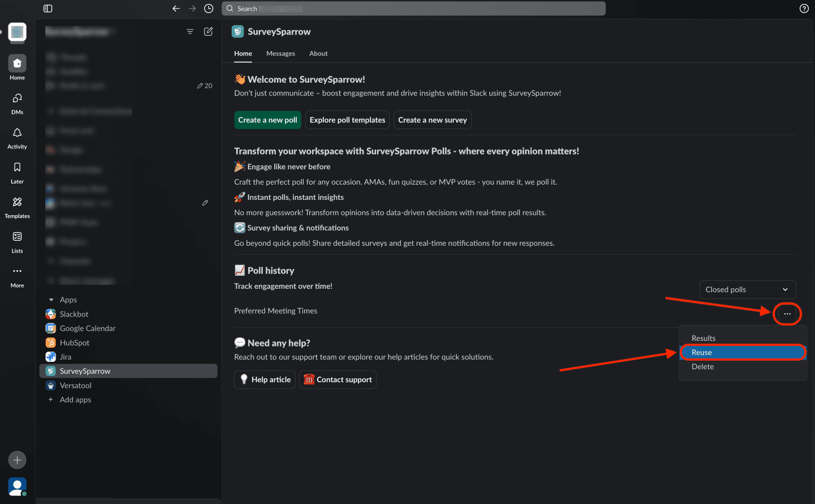The height and width of the screenshot is (504, 815).
Task: Click the compose new message icon
Action: (x=208, y=32)
